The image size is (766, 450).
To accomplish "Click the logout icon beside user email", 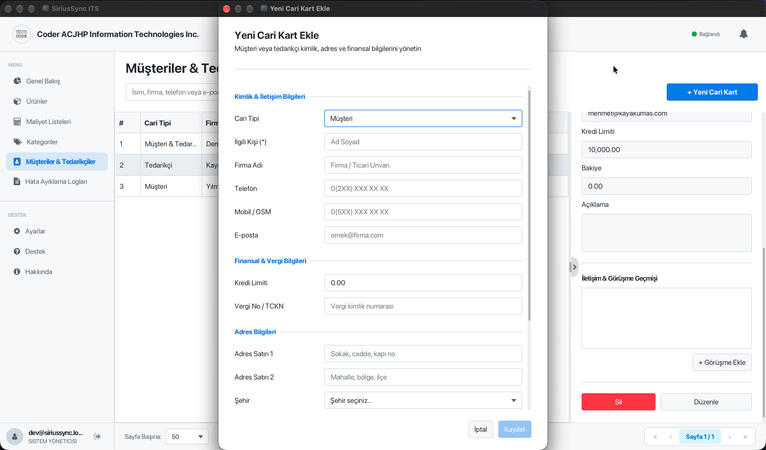I will click(97, 436).
